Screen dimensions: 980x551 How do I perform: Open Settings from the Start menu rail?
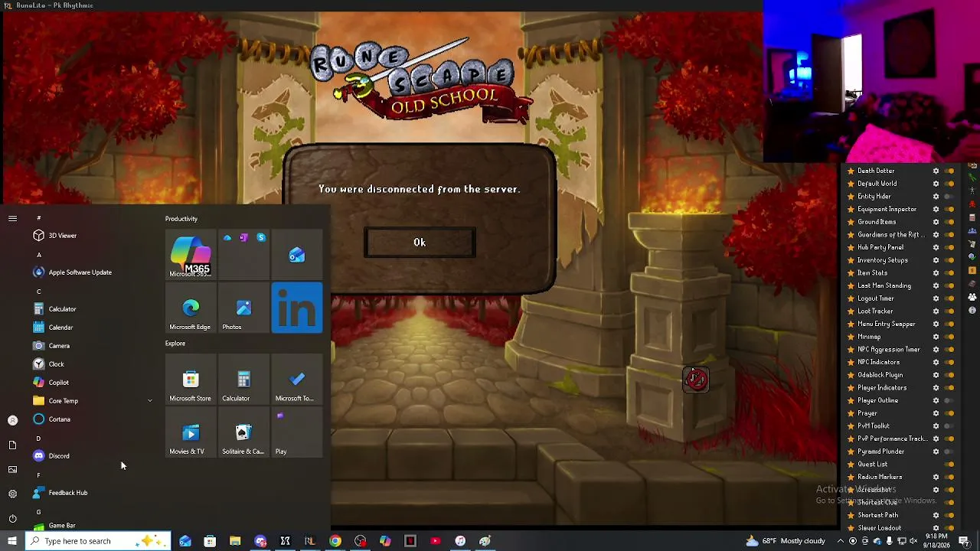(x=12, y=494)
